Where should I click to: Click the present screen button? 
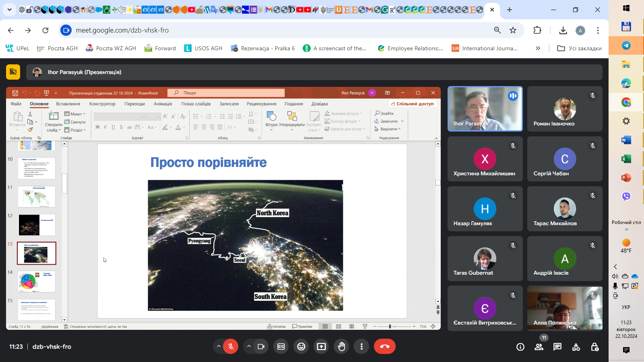(321, 346)
